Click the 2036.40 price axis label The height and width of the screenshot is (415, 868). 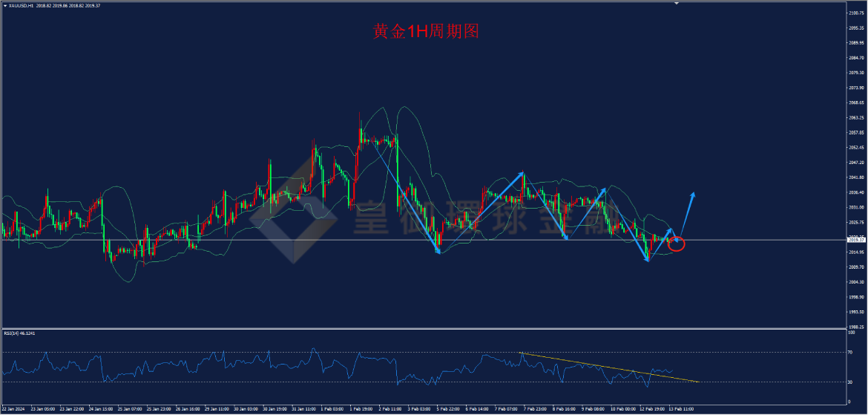pyautogui.click(x=856, y=192)
